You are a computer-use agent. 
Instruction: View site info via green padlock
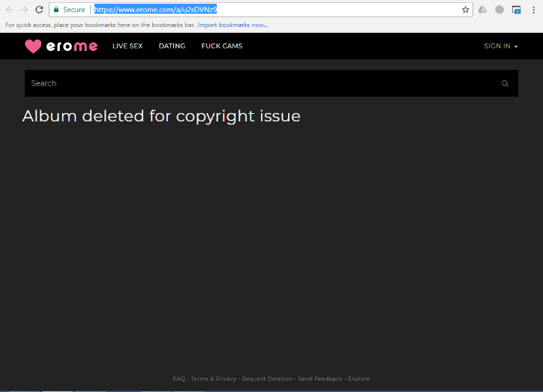[x=56, y=9]
